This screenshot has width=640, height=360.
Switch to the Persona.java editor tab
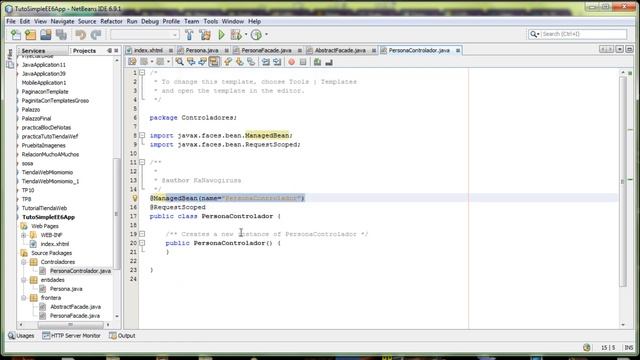pyautogui.click(x=202, y=50)
